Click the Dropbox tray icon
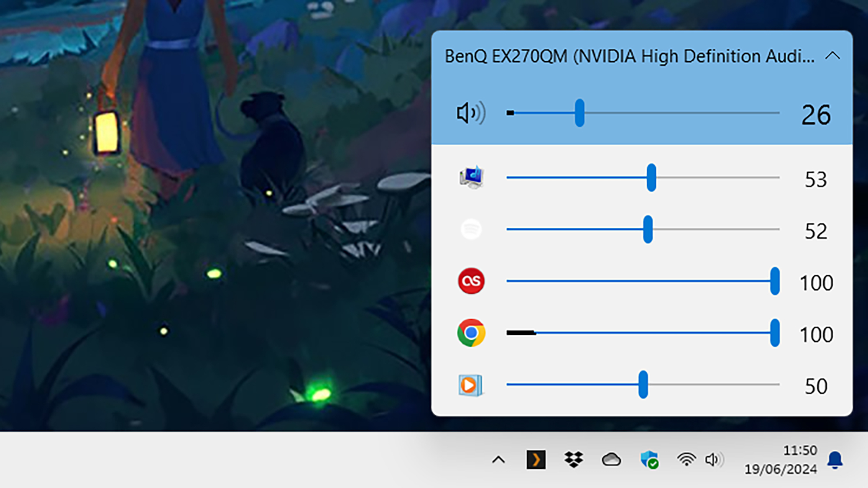Screen dimensions: 868x488 575,459
